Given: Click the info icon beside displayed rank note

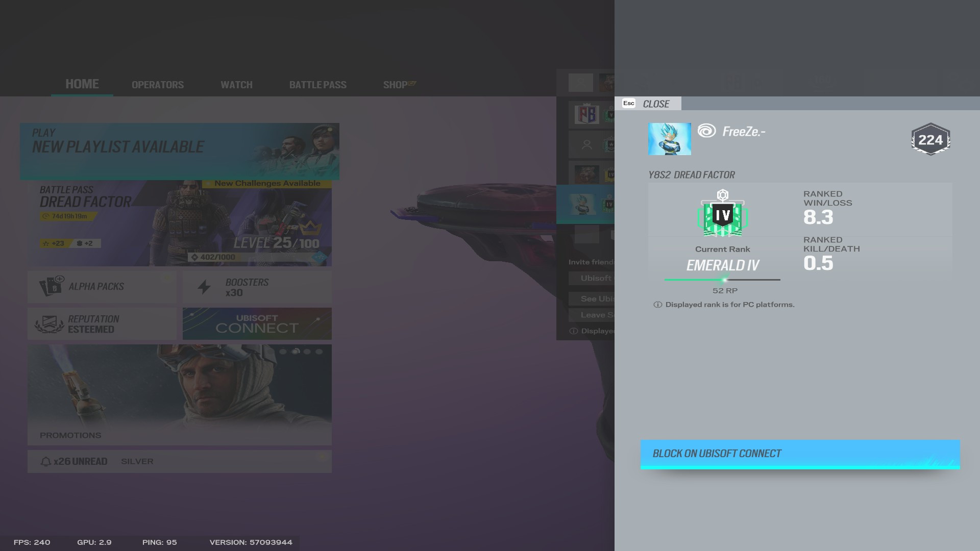Looking at the screenshot, I should [x=657, y=305].
